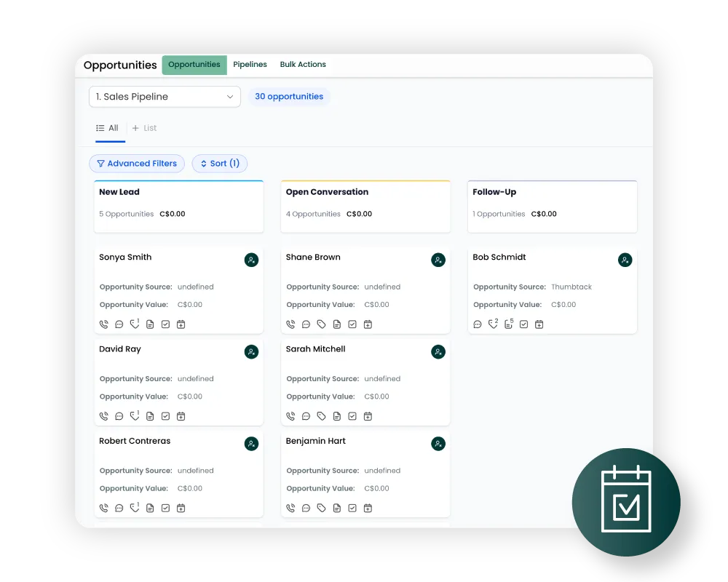Open the Advanced Filters panel
Image resolution: width=728 pixels, height=582 pixels.
[137, 164]
